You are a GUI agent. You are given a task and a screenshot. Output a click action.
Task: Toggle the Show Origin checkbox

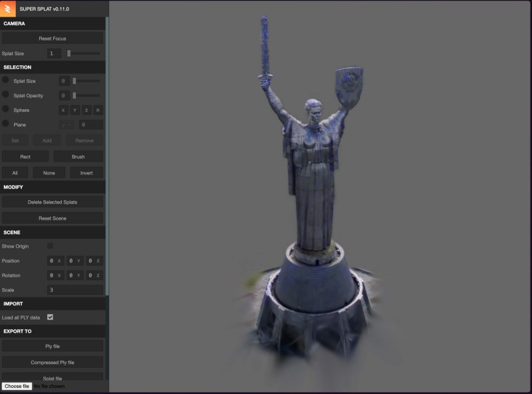click(51, 246)
